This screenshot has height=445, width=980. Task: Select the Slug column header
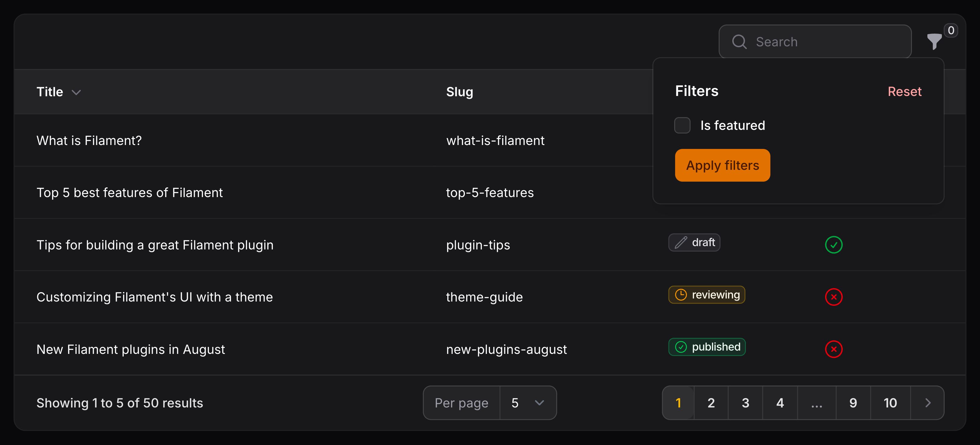[x=459, y=92]
